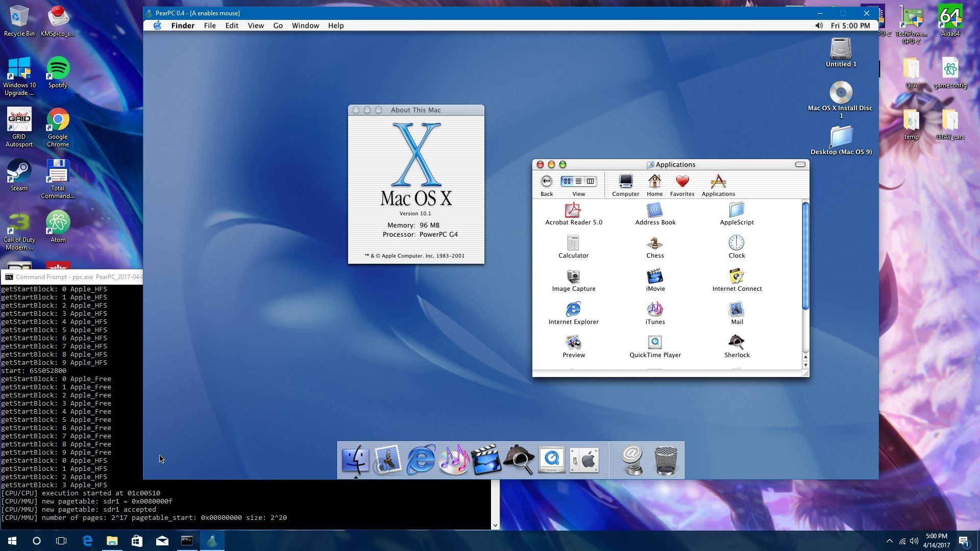Open System Preferences from the Dock

[x=584, y=460]
